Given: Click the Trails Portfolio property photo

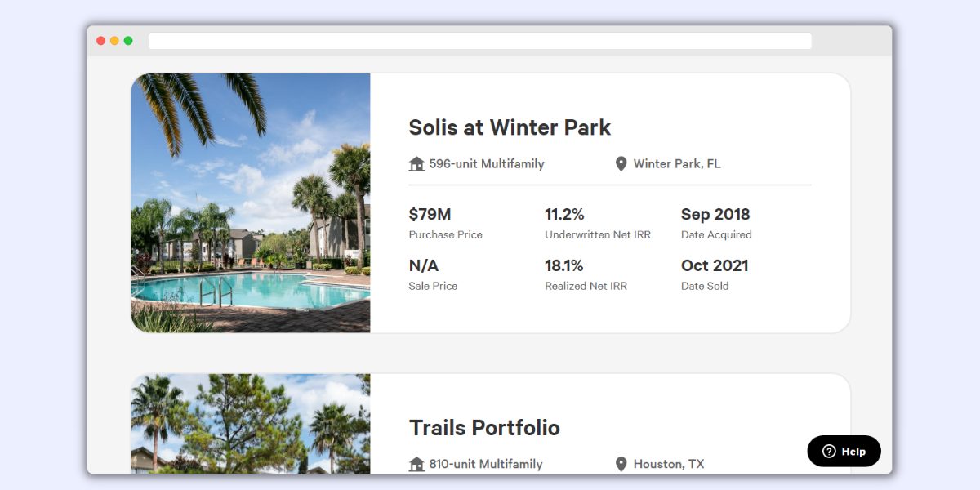Looking at the screenshot, I should point(249,425).
